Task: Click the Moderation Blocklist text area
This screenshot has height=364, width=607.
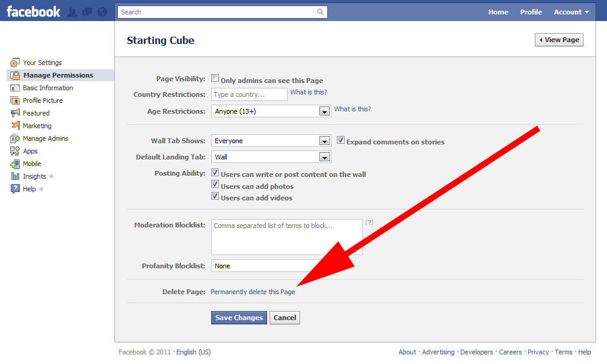Action: click(286, 236)
